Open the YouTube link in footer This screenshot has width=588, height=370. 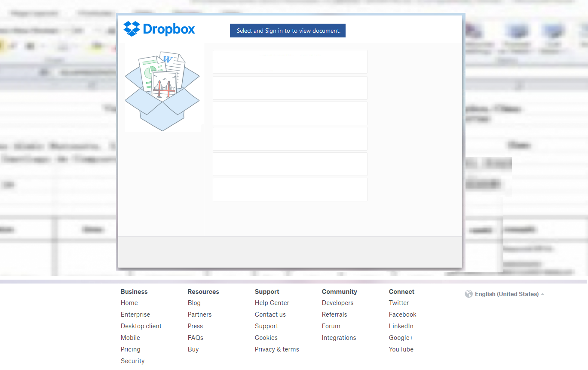point(401,349)
